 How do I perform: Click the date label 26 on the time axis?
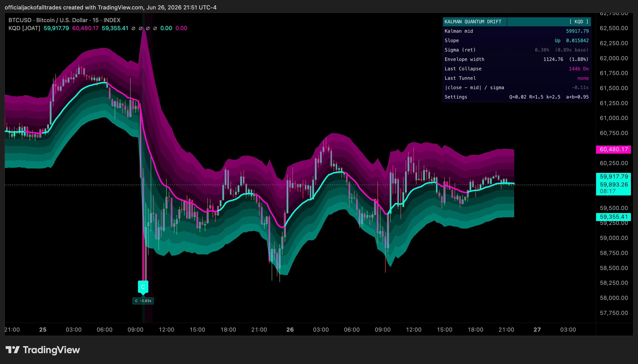pyautogui.click(x=290, y=329)
